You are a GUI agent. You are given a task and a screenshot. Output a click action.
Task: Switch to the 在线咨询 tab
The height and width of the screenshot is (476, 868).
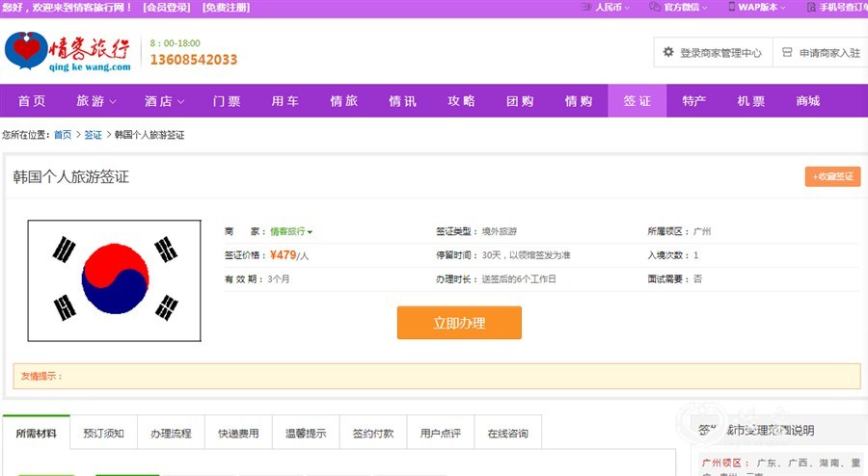pos(507,434)
